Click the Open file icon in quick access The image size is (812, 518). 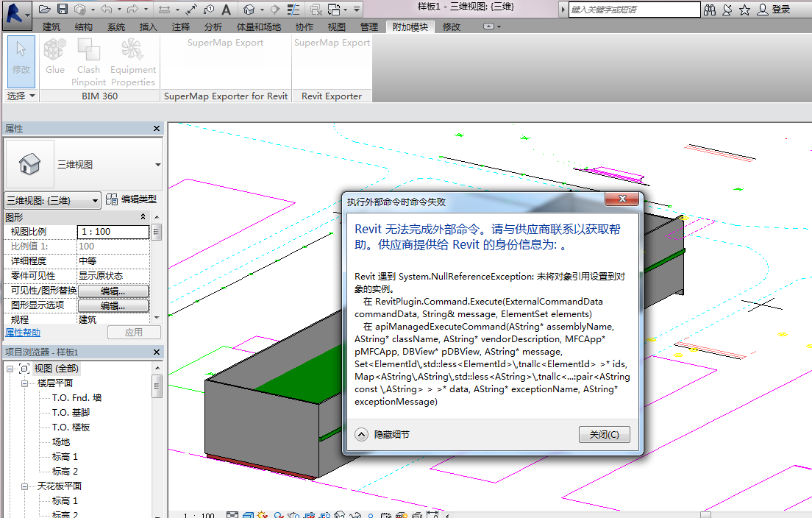tap(45, 9)
